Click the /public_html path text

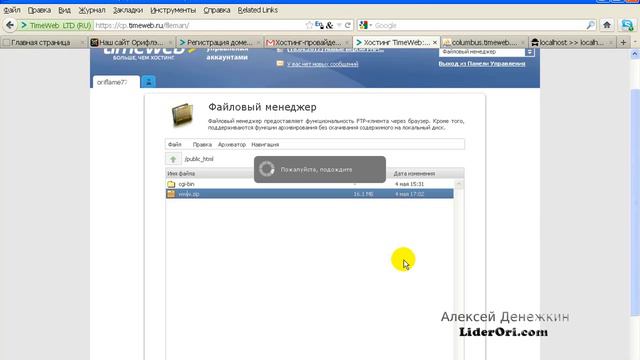coord(199,159)
